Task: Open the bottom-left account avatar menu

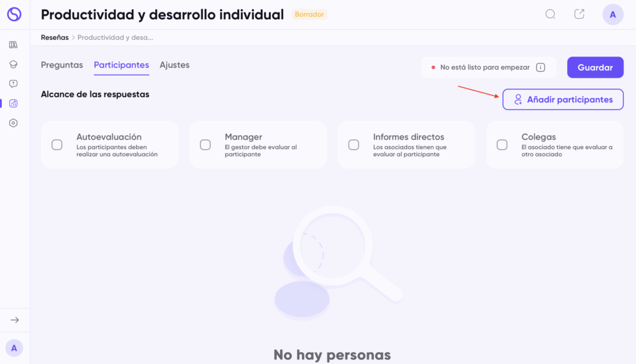Action: point(14,348)
